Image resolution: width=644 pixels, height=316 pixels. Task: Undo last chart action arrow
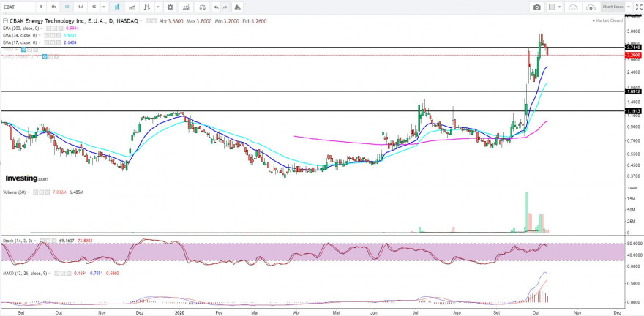(216, 7)
